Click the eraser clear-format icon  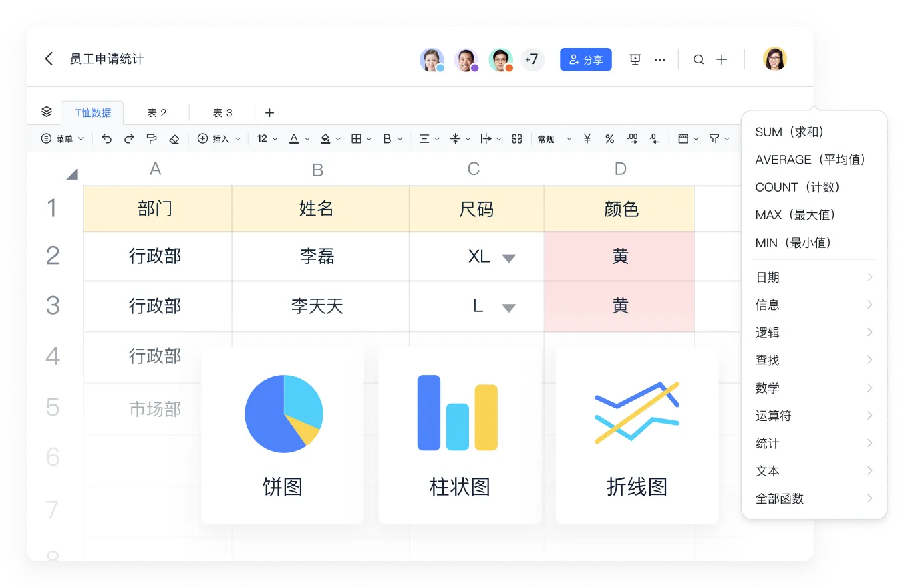(x=174, y=139)
